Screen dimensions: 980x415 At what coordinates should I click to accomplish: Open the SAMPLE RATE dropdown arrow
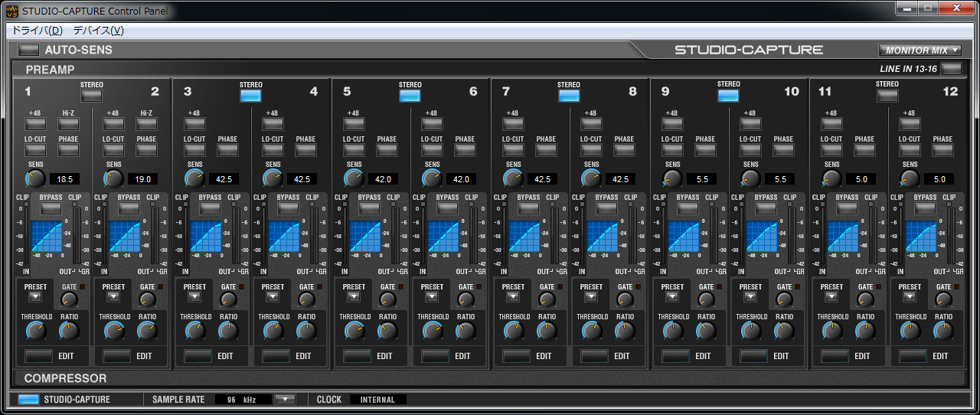tap(285, 399)
